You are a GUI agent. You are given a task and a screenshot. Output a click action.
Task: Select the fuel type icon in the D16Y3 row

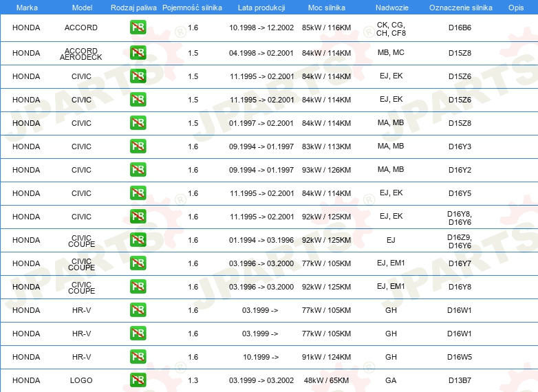coord(138,146)
